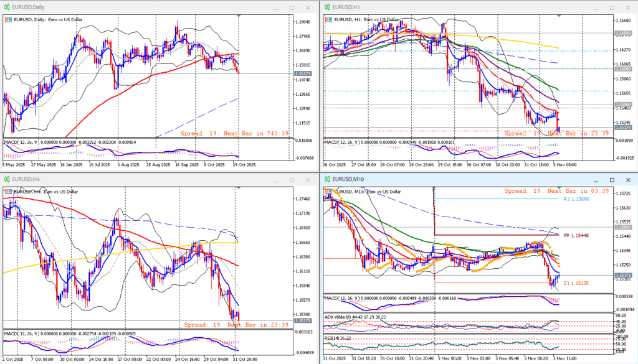This screenshot has width=638, height=364.
Task: Click the R1 1.15690 resistance label
Action: 576,200
